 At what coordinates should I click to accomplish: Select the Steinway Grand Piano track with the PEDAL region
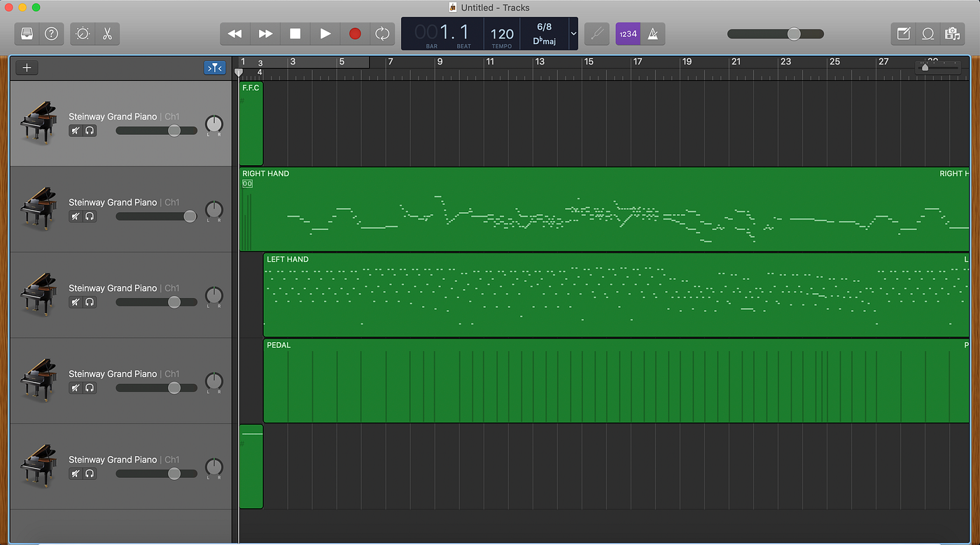(x=121, y=381)
